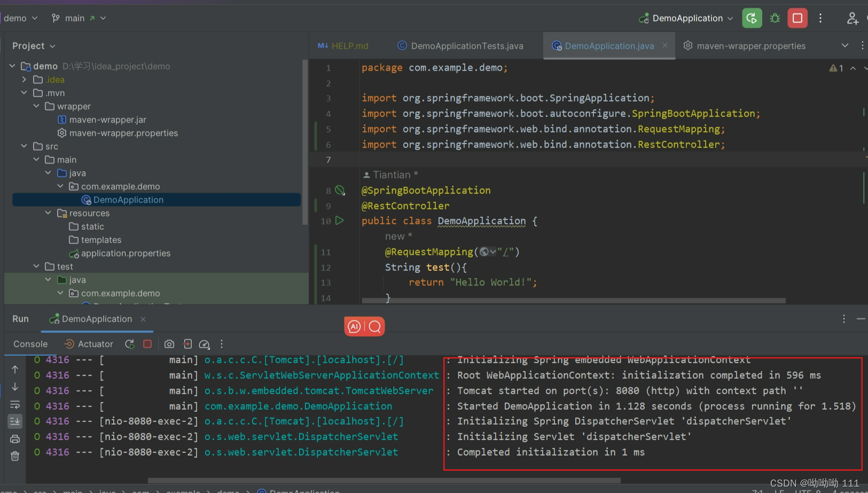
Task: Show the hidden editor tabs list
Action: 845,45
